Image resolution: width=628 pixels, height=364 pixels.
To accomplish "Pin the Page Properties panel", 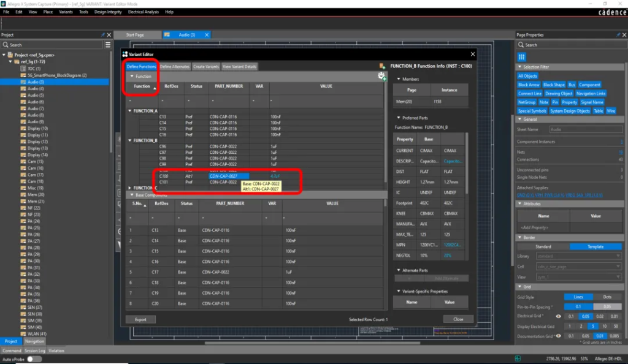I will coord(617,35).
